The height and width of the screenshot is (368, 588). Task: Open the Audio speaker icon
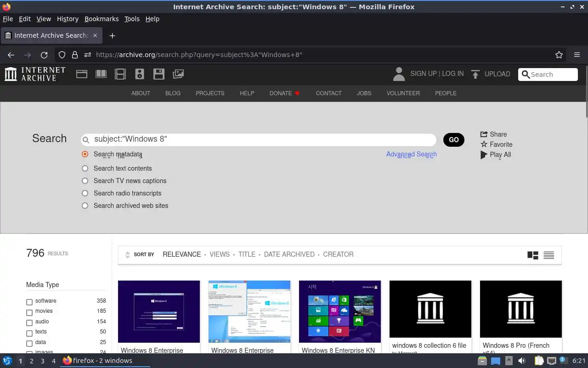click(x=140, y=74)
